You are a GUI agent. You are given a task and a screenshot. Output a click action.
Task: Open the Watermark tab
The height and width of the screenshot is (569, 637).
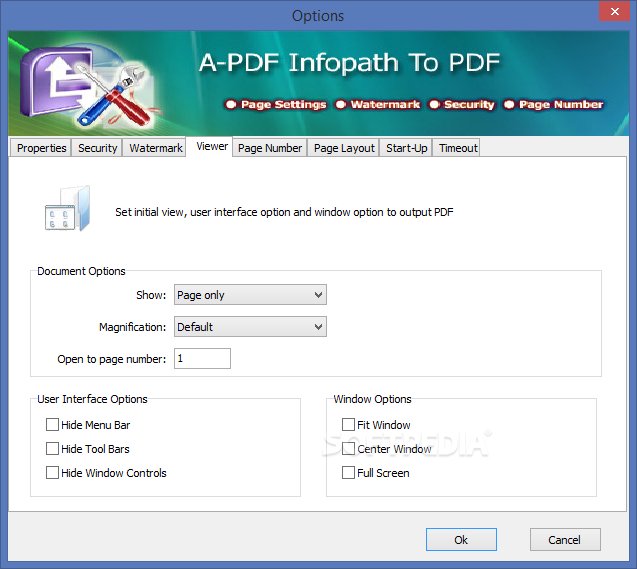155,148
